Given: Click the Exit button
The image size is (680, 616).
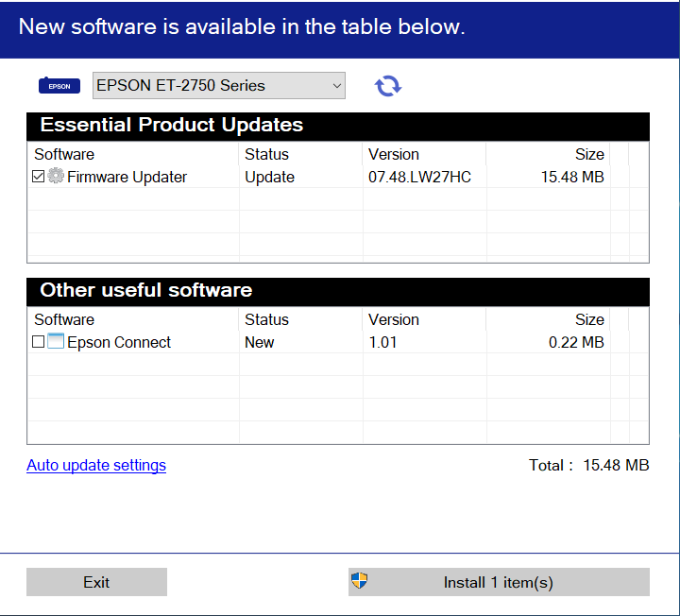Looking at the screenshot, I should [96, 582].
